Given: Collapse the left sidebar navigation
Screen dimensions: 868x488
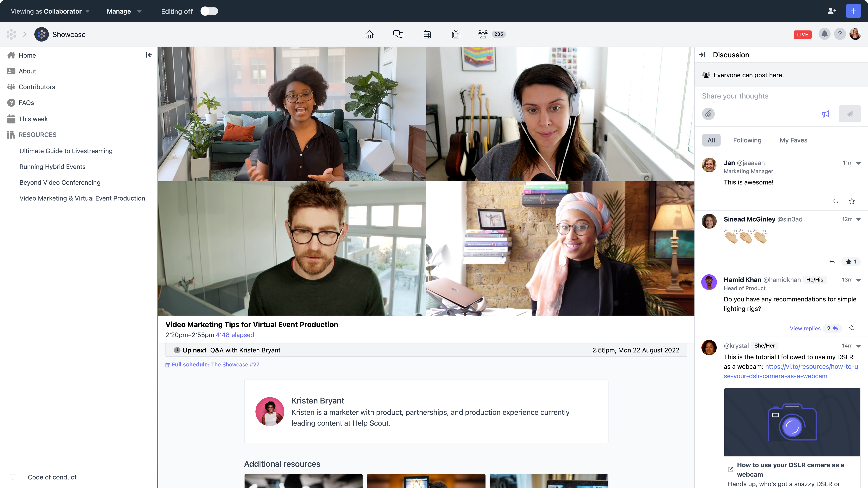Looking at the screenshot, I should pos(149,55).
